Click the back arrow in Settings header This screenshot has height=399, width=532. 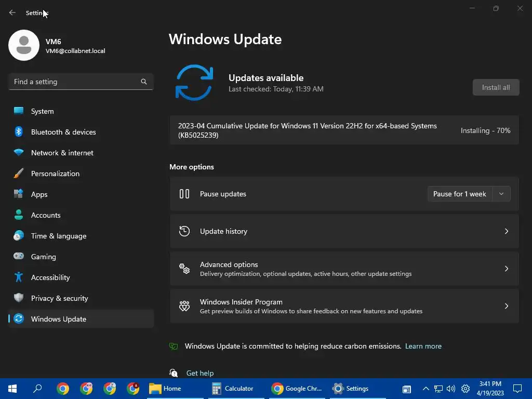[12, 12]
